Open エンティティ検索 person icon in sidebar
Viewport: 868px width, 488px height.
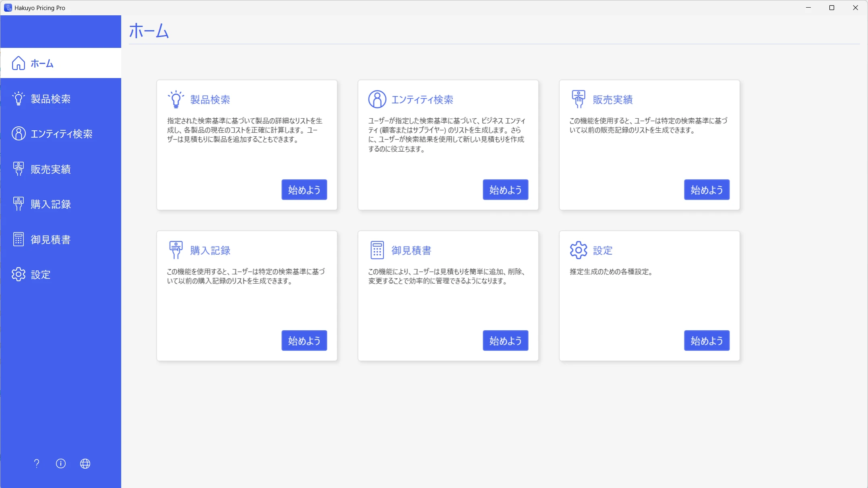click(x=18, y=133)
